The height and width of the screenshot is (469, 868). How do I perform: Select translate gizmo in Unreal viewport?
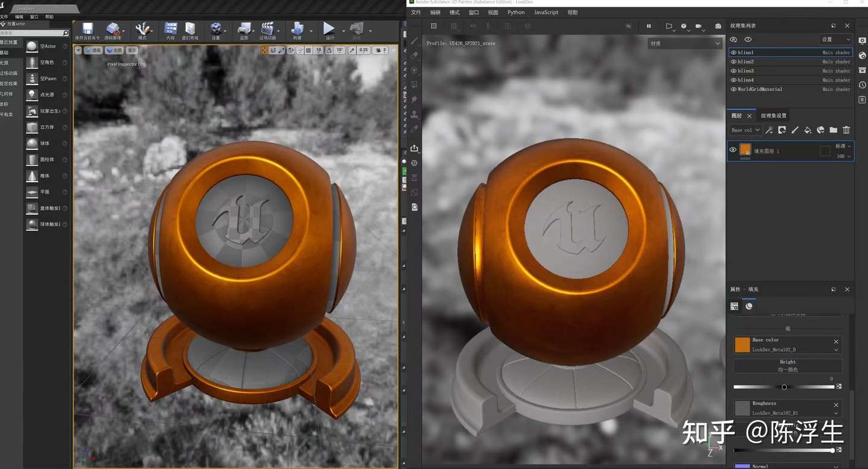click(x=265, y=50)
